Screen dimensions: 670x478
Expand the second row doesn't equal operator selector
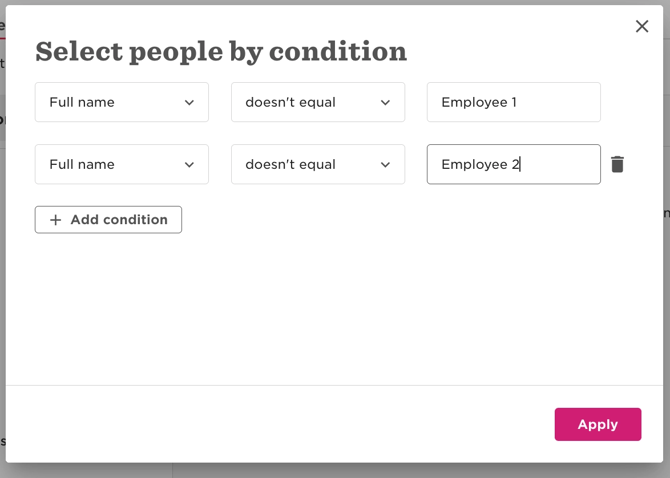[x=318, y=164]
